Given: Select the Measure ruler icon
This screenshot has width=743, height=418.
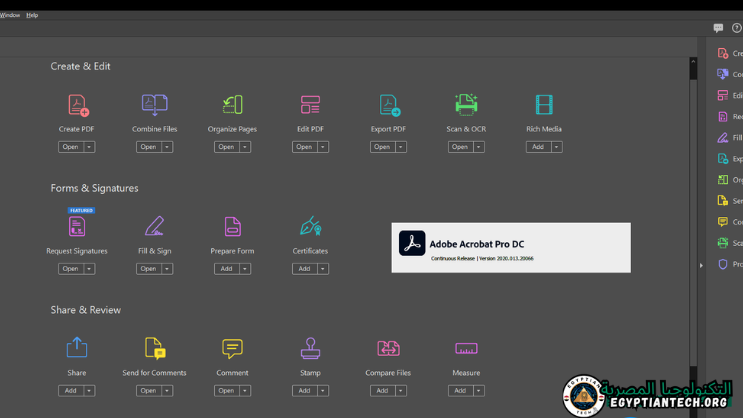Looking at the screenshot, I should (466, 348).
